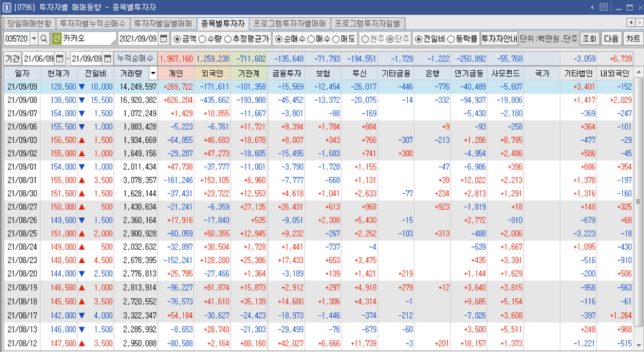
Task: Select the 순매수 radio option
Action: (279, 39)
